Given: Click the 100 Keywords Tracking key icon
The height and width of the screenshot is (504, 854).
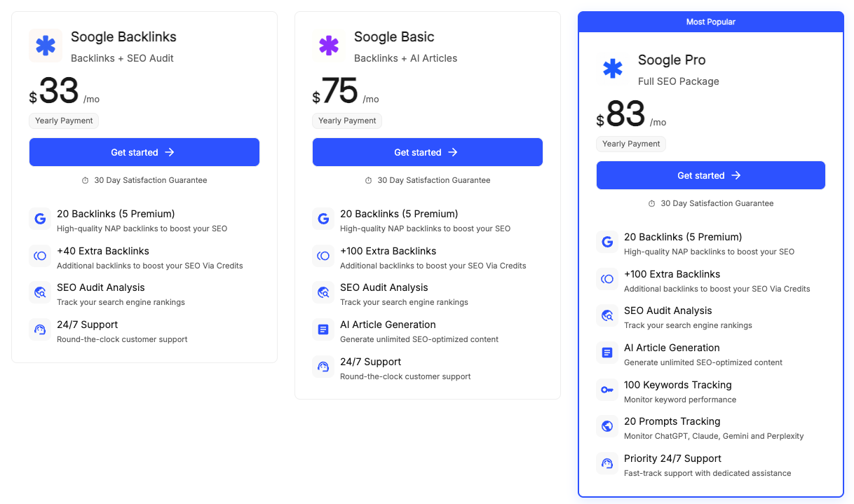Looking at the screenshot, I should tap(607, 390).
